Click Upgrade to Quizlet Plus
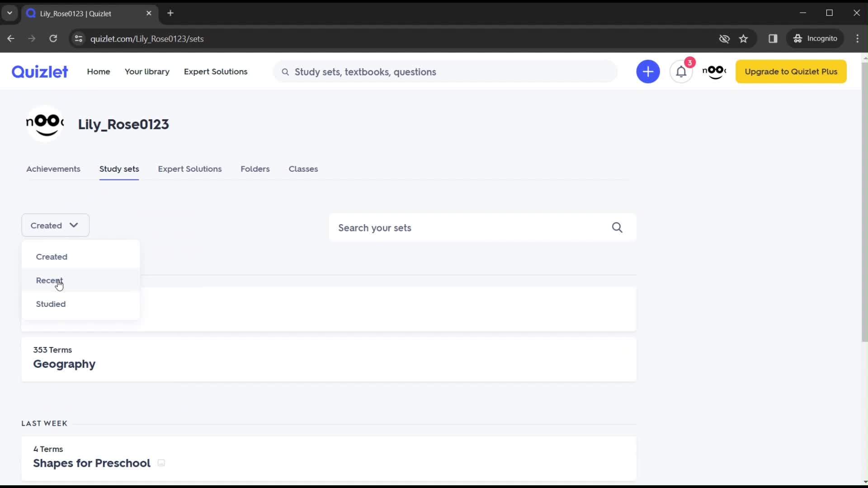This screenshot has height=488, width=868. coord(791,72)
